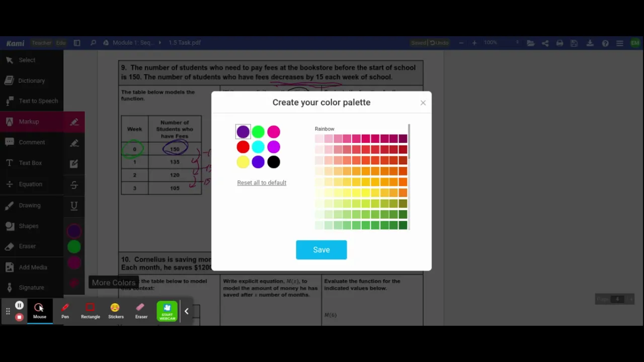The height and width of the screenshot is (362, 644).
Task: Click the 1.5 Task.pdf file name
Action: pyautogui.click(x=185, y=43)
